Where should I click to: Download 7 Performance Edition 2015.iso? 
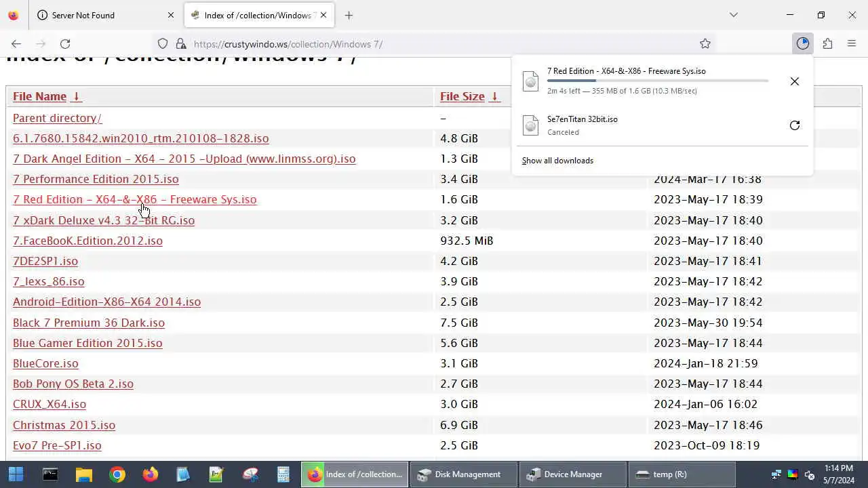96,179
